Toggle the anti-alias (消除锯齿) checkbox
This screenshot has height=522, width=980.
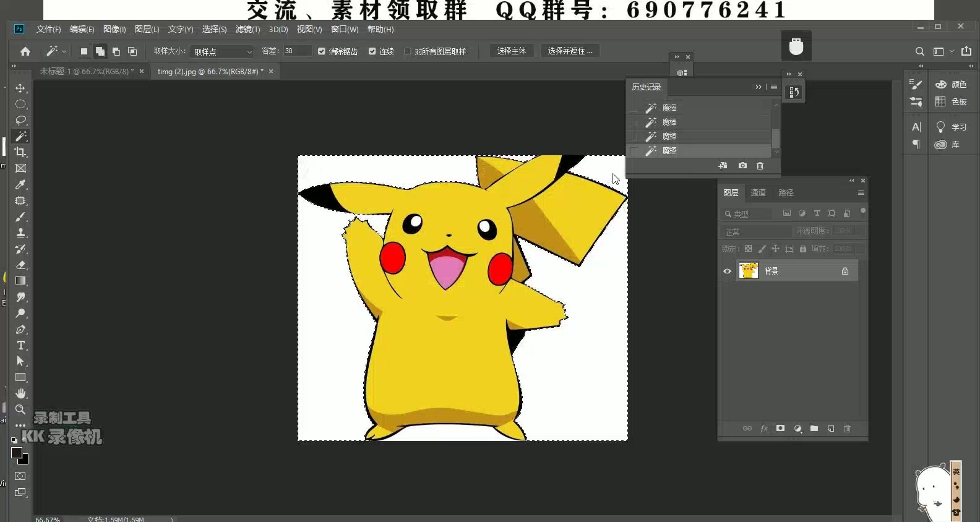tap(322, 51)
